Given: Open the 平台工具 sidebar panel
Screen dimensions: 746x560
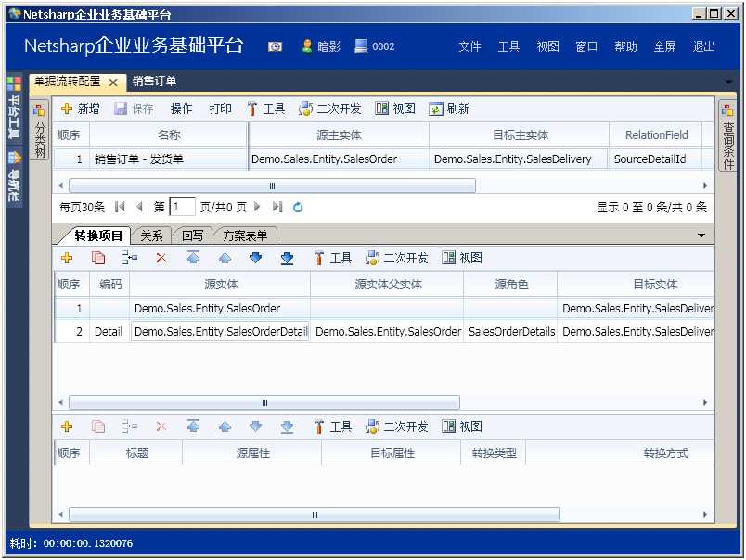Looking at the screenshot, I should [14, 108].
